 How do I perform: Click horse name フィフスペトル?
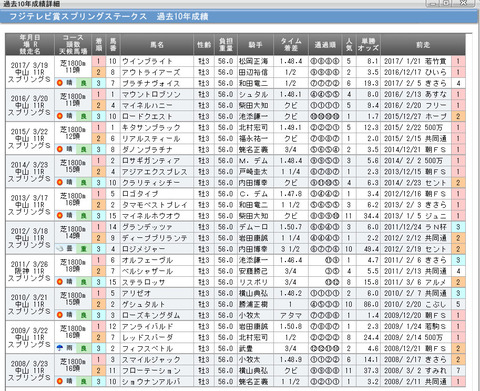point(147,349)
